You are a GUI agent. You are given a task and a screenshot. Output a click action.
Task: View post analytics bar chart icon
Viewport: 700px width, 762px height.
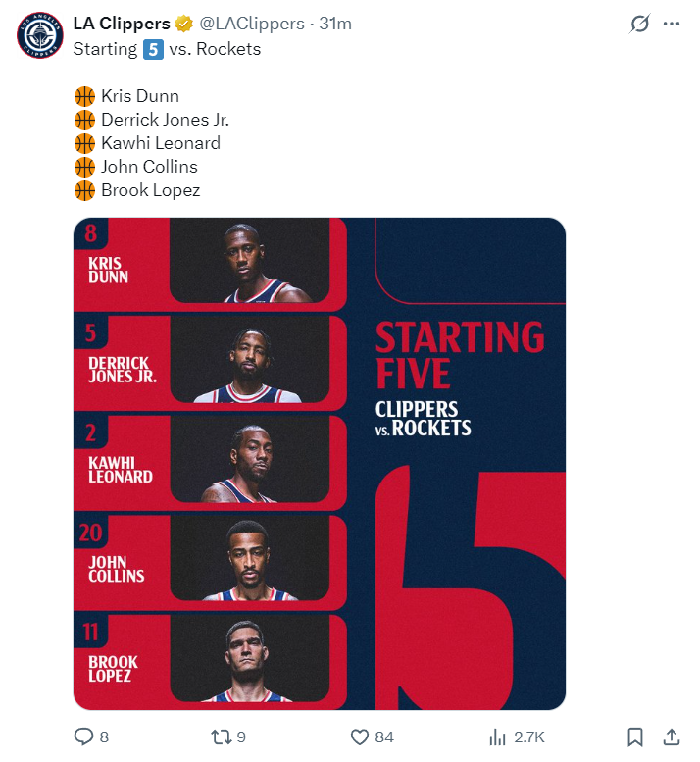497,737
